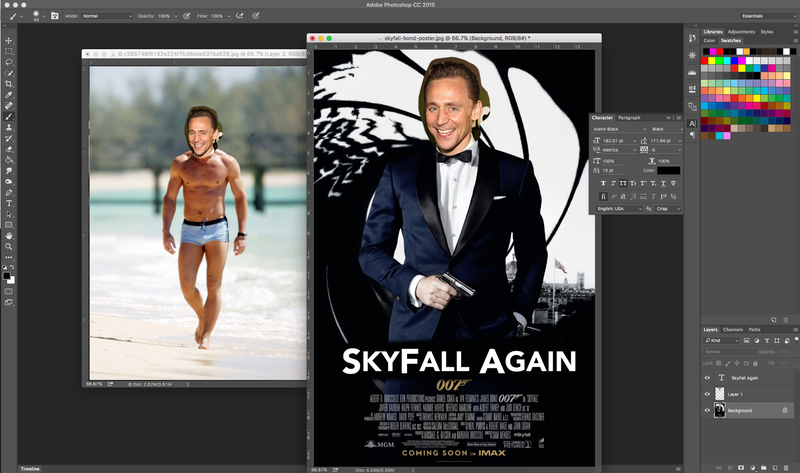
Task: Open the Paragraph panel icon in the dock
Action: (692, 135)
